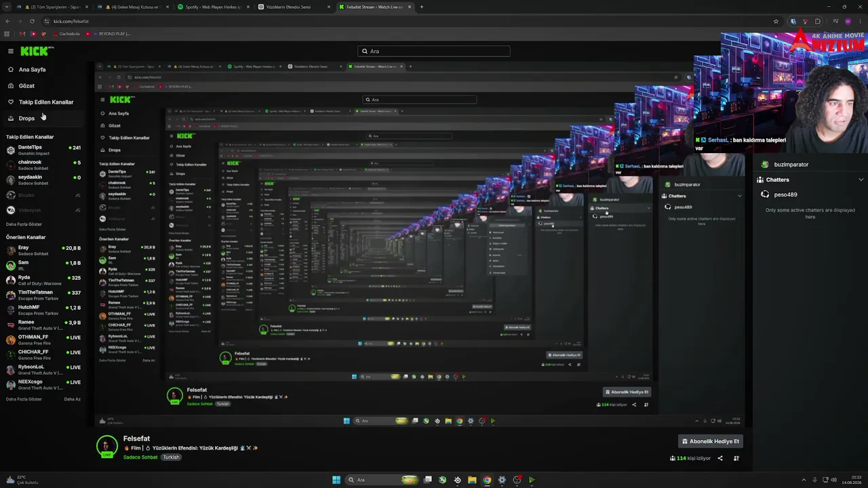868x488 pixels.
Task: Collapse the Chatters section chevron
Action: point(861,180)
